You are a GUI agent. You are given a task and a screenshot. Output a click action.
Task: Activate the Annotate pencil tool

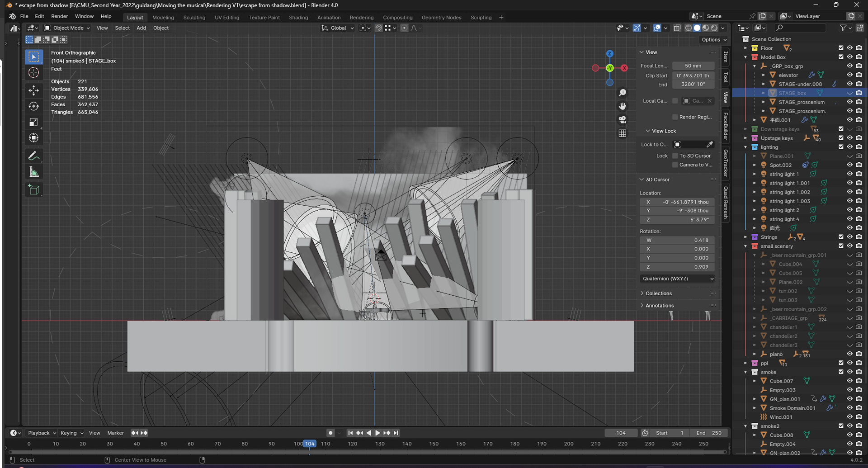point(34,156)
